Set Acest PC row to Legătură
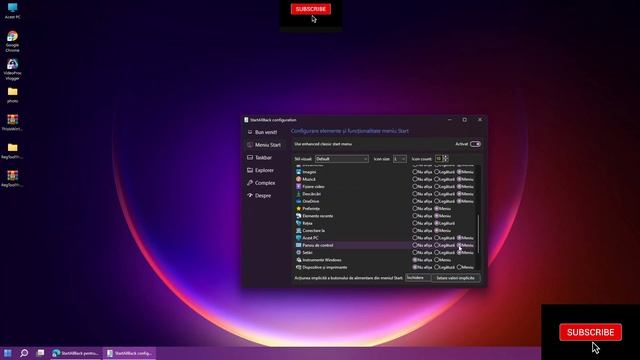This screenshot has height=360, width=640. tap(437, 238)
